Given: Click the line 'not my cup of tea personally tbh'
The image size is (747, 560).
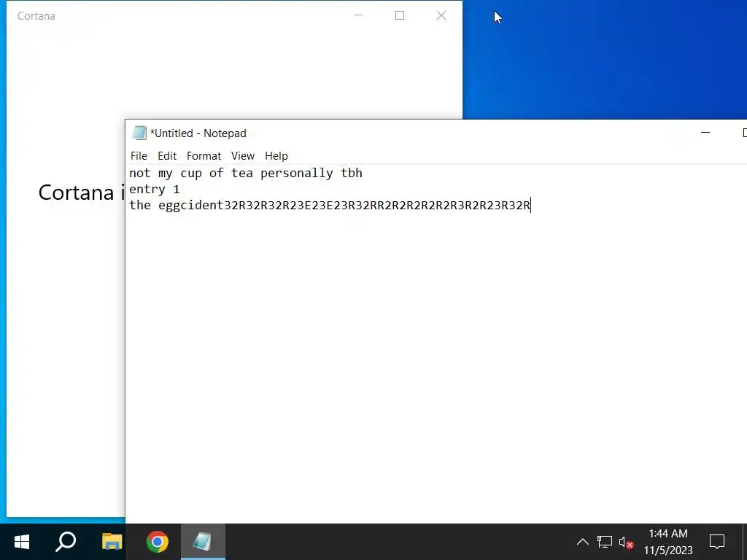Looking at the screenshot, I should pyautogui.click(x=246, y=174).
